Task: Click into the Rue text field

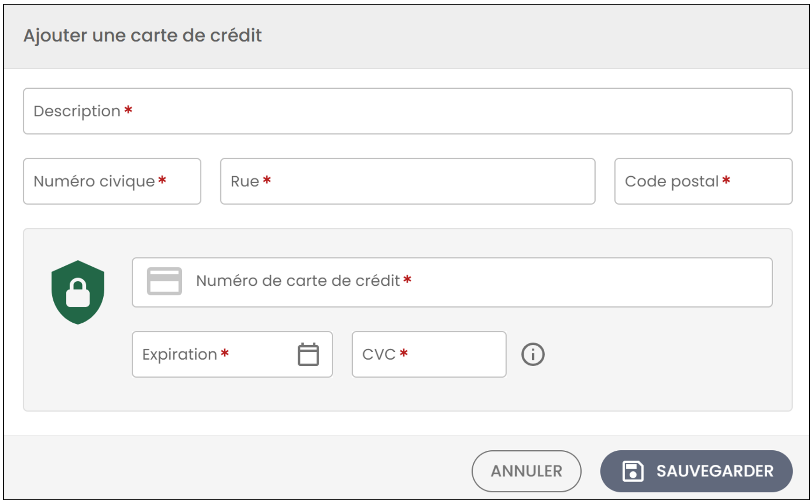Action: tap(408, 181)
